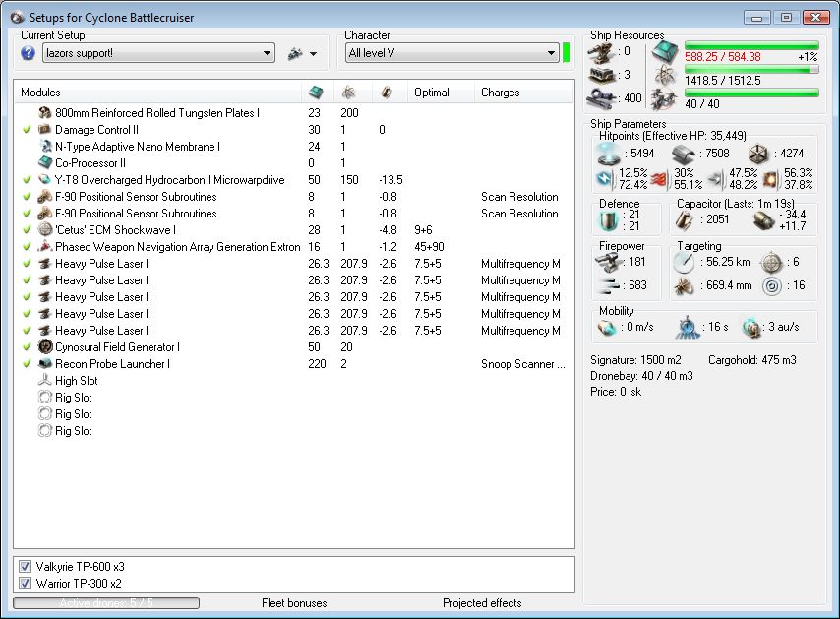This screenshot has width=840, height=619.
Task: Sort by the Modules column header
Action: [157, 93]
